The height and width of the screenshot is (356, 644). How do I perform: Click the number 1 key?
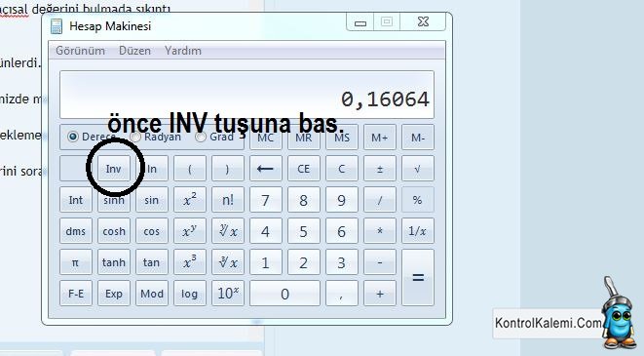(x=265, y=262)
